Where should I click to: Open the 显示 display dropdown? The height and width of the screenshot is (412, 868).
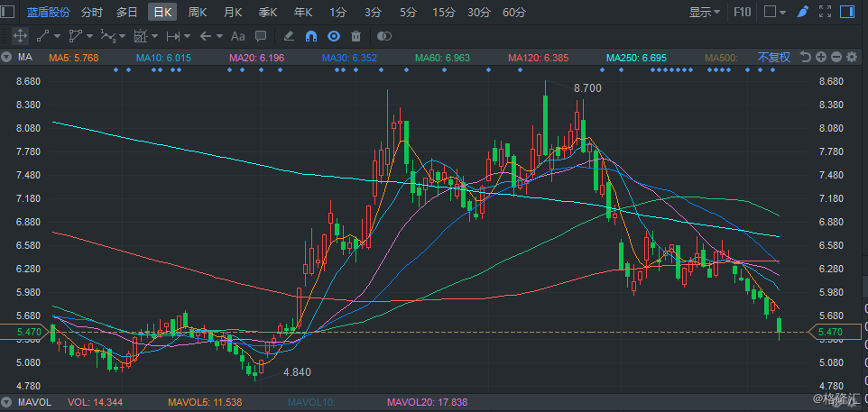point(705,13)
